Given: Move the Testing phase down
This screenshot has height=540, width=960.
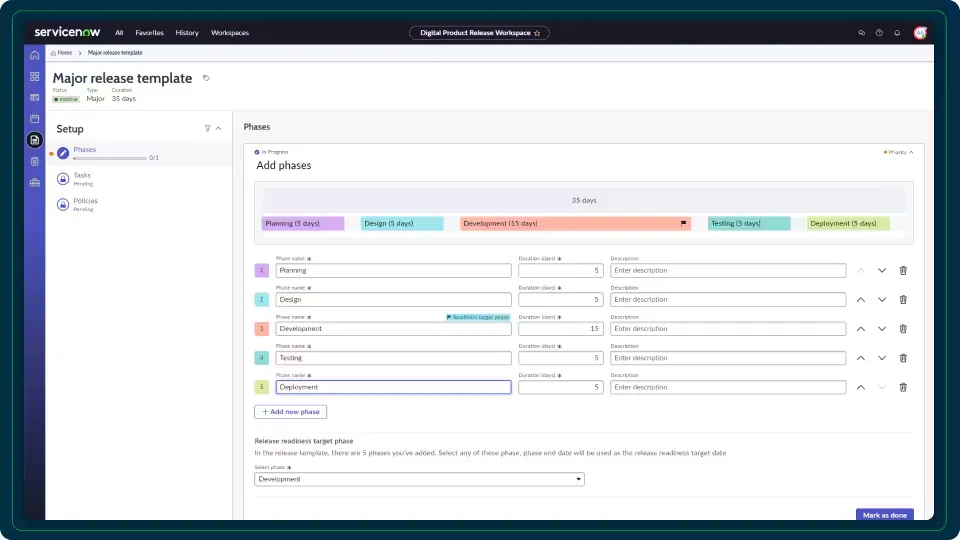Looking at the screenshot, I should [882, 358].
